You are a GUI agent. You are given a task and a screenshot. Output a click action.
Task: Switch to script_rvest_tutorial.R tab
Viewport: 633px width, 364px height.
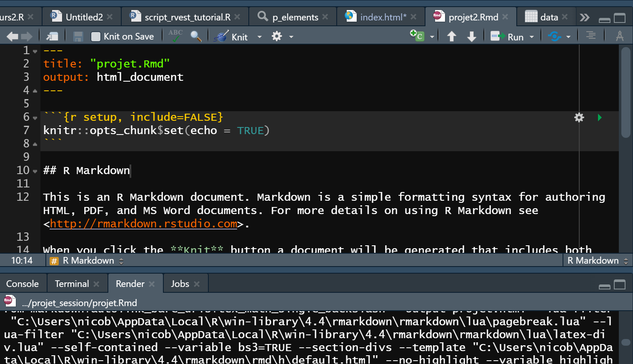tap(188, 17)
